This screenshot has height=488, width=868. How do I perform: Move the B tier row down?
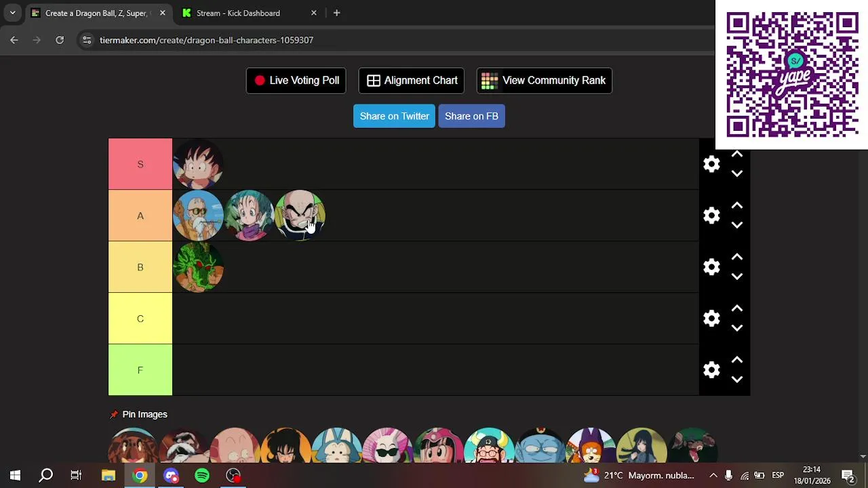pos(737,277)
